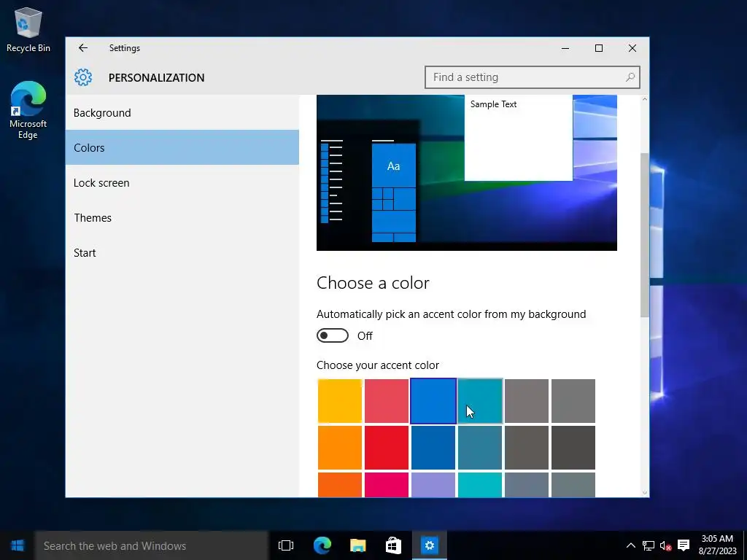Pick the coral red accent swatch in top row
The image size is (747, 560).
pos(387,401)
